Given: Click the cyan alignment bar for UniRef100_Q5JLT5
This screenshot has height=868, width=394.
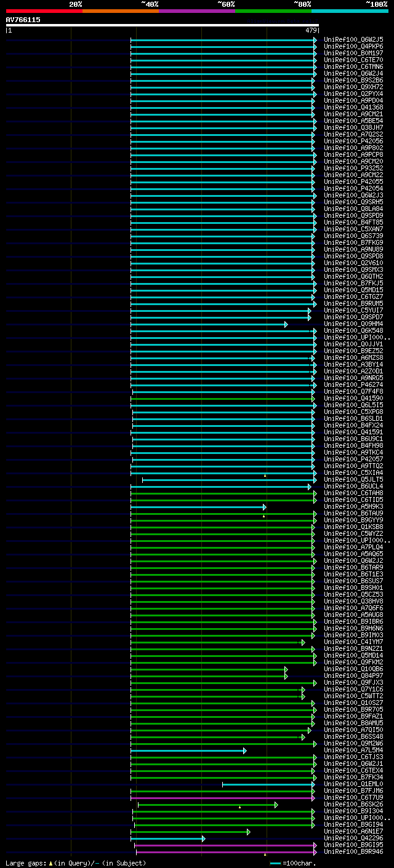Looking at the screenshot, I should coord(230,480).
